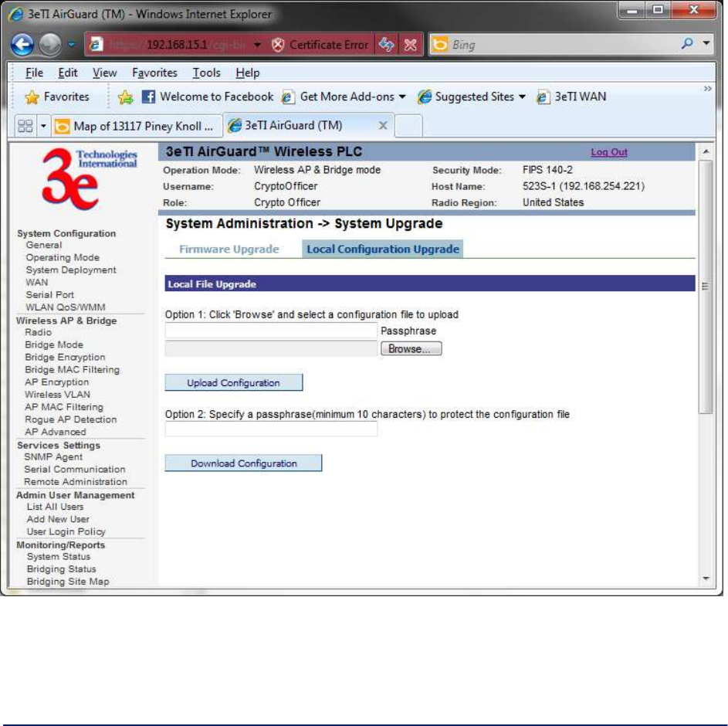Image resolution: width=728 pixels, height=726 pixels.
Task: Click the browser Forward arrow button
Action: tap(50, 45)
